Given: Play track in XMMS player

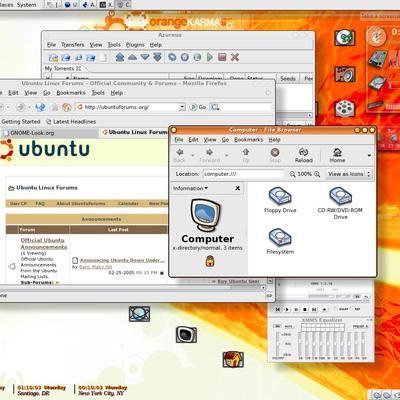Looking at the screenshot, I should pyautogui.click(x=287, y=309).
